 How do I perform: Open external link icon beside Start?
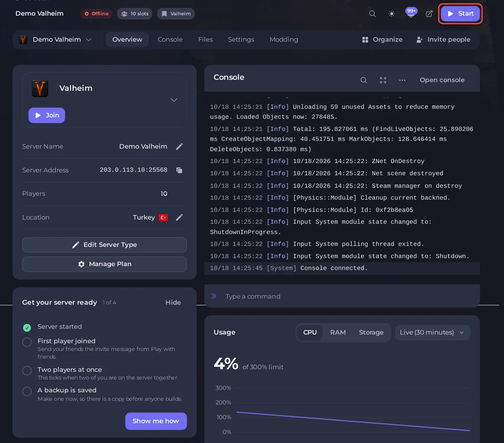pos(429,14)
